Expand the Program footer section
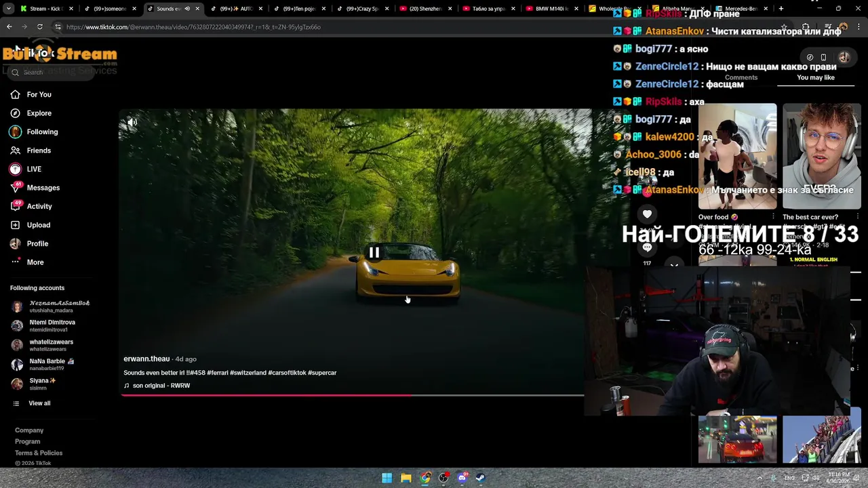 [28, 442]
